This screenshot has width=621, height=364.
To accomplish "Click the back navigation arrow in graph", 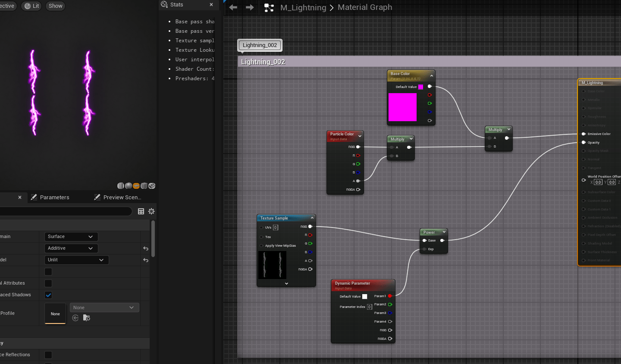I will pyautogui.click(x=233, y=7).
